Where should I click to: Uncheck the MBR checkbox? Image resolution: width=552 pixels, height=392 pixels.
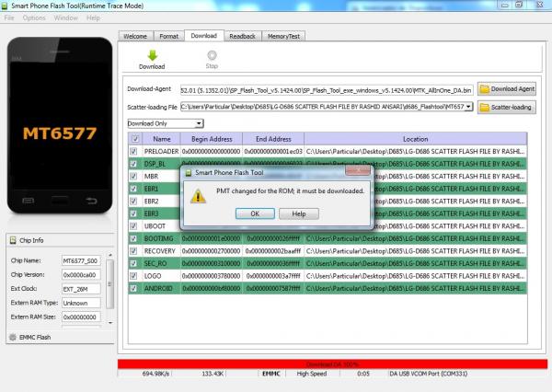point(133,176)
